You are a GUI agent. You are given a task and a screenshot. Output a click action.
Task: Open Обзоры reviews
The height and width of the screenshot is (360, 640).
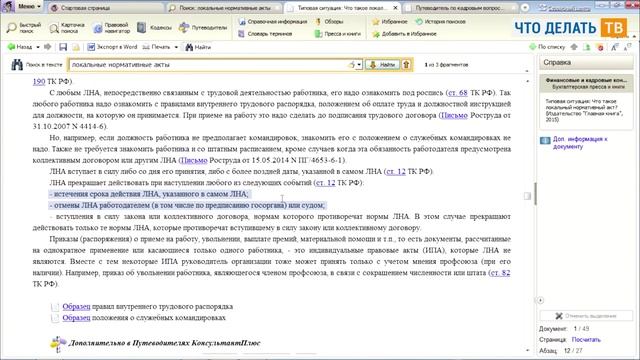[x=329, y=22]
